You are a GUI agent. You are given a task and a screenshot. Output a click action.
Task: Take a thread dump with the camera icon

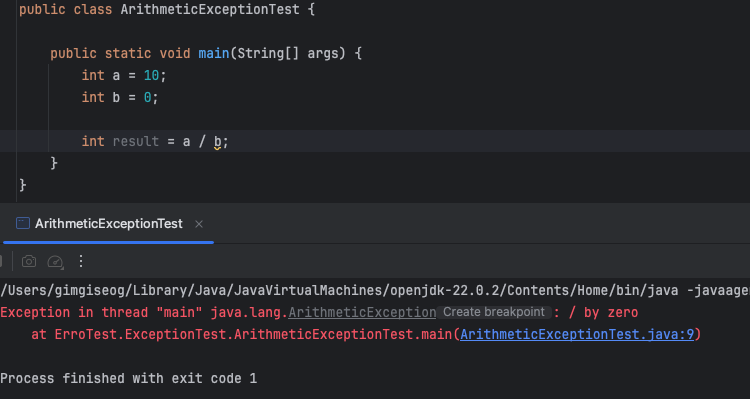[29, 261]
